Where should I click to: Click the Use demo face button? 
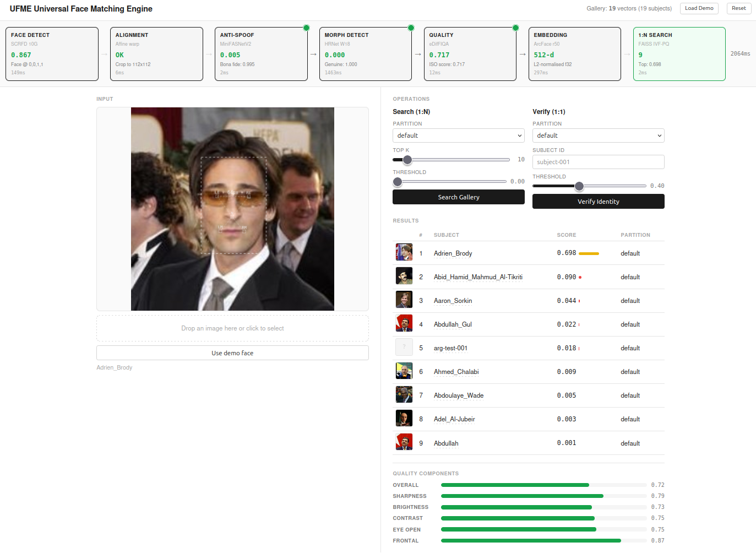[x=232, y=353]
